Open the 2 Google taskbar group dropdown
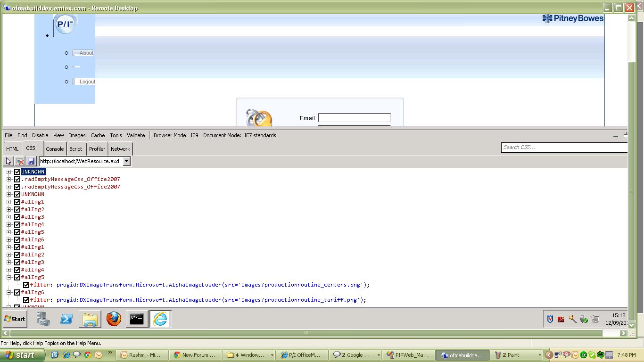The width and height of the screenshot is (644, 362). tap(378, 355)
